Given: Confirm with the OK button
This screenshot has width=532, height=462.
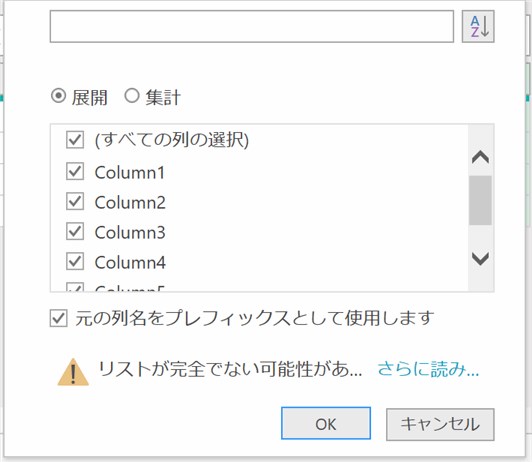Looking at the screenshot, I should 326,423.
